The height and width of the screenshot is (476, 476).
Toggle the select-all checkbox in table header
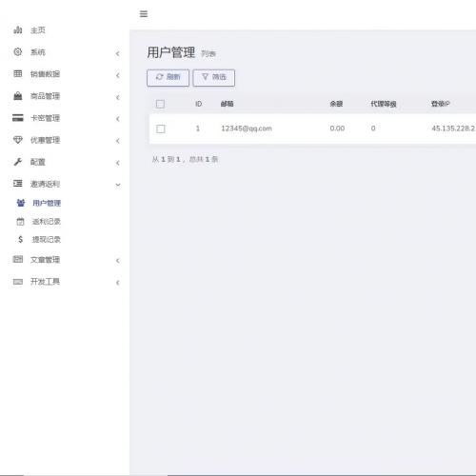point(160,104)
